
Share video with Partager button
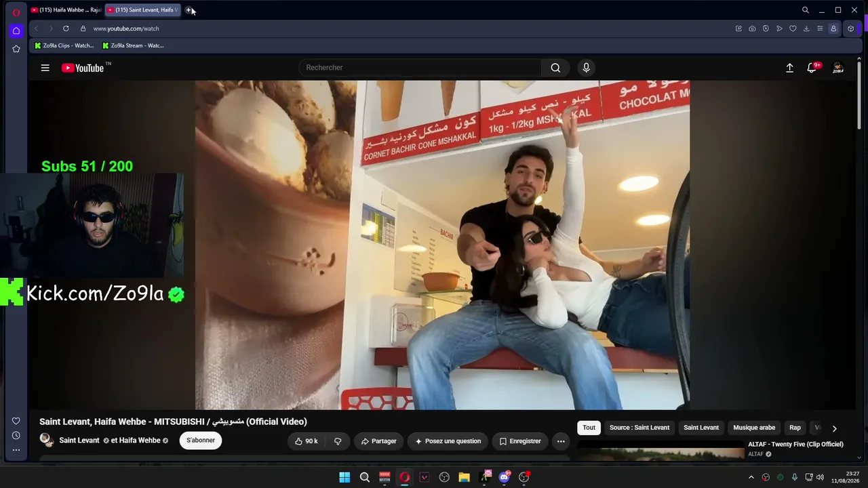click(378, 441)
